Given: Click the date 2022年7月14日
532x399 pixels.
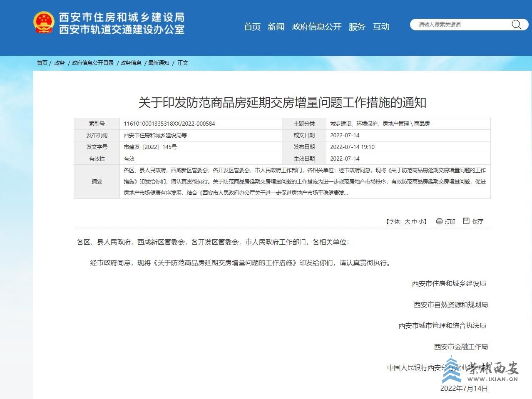Looking at the screenshot, I should click(464, 389).
